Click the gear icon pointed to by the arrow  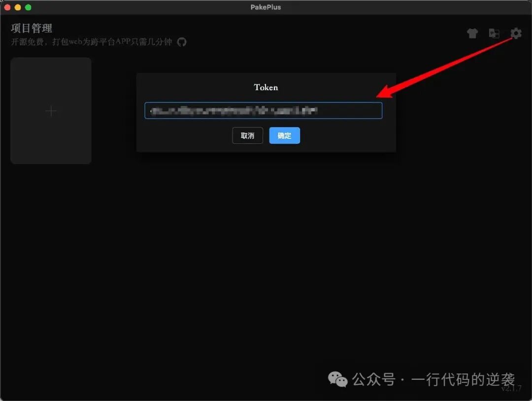click(x=515, y=33)
